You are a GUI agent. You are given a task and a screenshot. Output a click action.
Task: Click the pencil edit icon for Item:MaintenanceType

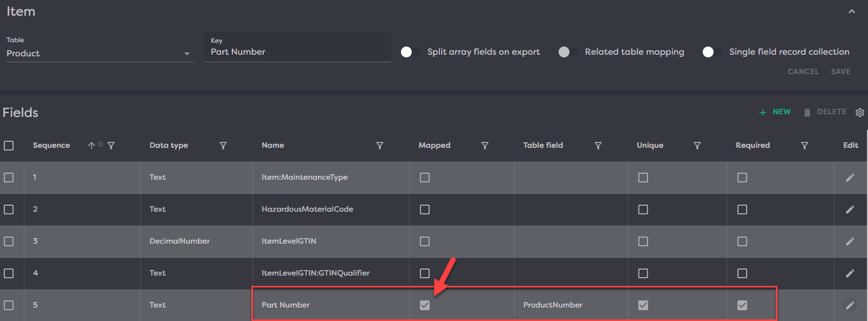[x=850, y=178]
